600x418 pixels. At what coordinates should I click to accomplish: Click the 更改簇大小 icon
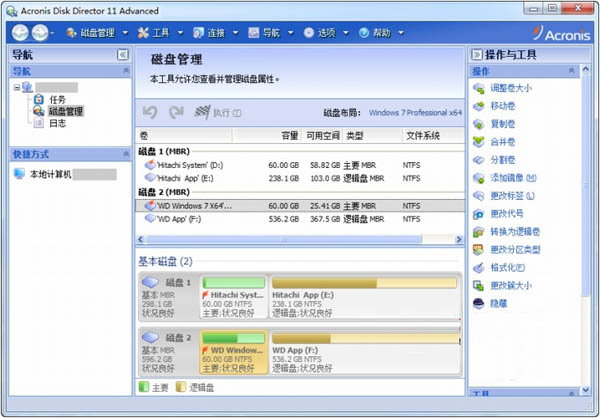pyautogui.click(x=479, y=286)
